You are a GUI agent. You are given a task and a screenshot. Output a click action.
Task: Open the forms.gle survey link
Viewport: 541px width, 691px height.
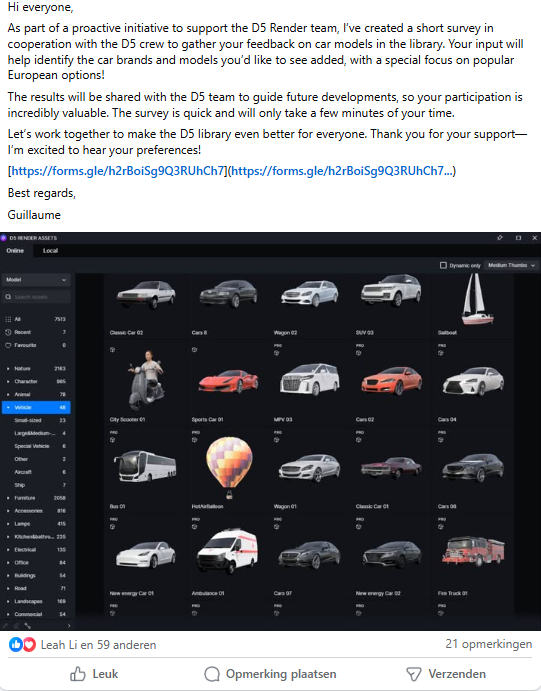(118, 171)
